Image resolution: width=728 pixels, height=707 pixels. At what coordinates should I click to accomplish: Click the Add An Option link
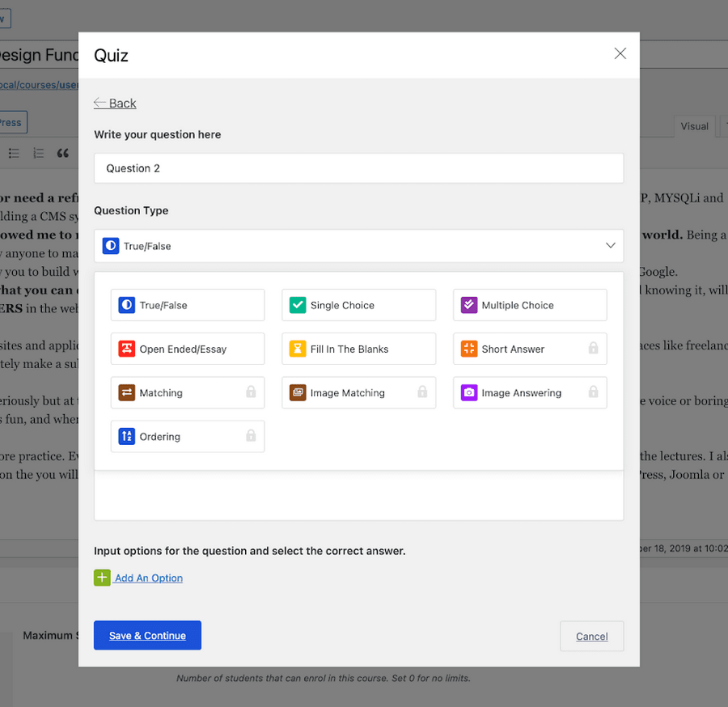(149, 578)
